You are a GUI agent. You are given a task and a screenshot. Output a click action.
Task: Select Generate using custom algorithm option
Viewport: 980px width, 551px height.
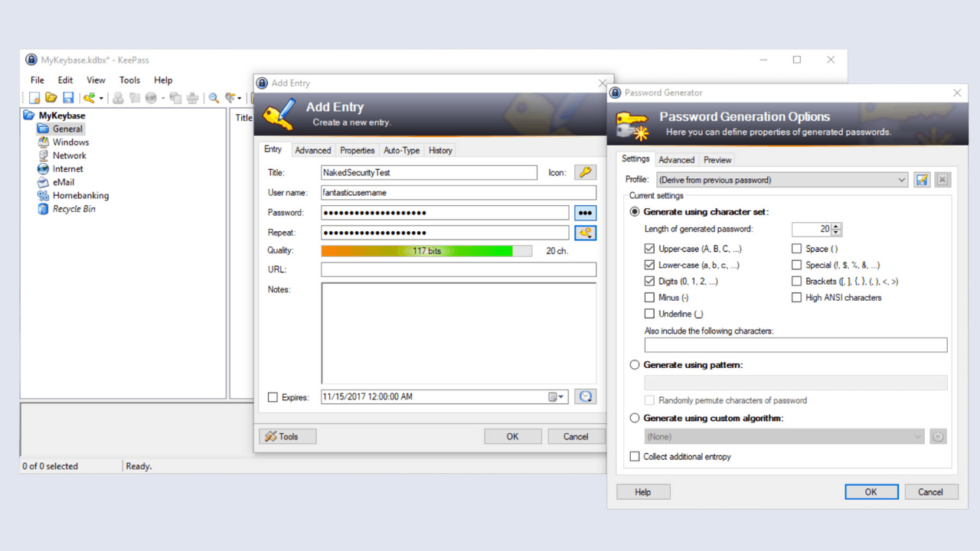[635, 419]
